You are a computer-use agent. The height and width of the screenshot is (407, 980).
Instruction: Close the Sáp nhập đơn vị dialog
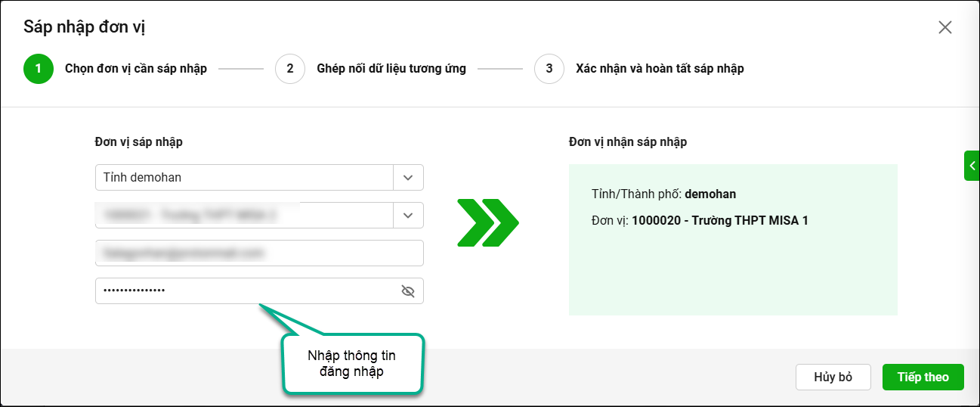click(944, 28)
